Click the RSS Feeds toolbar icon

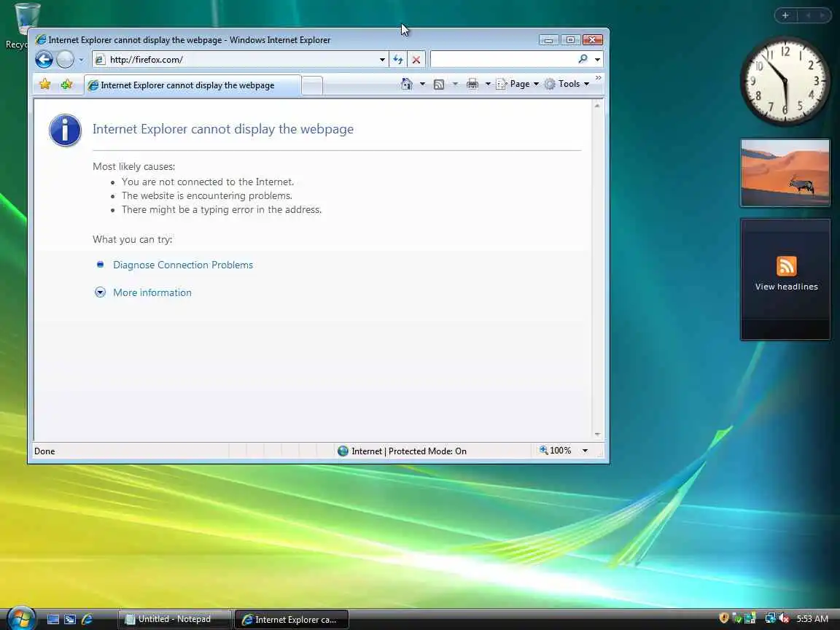click(439, 84)
